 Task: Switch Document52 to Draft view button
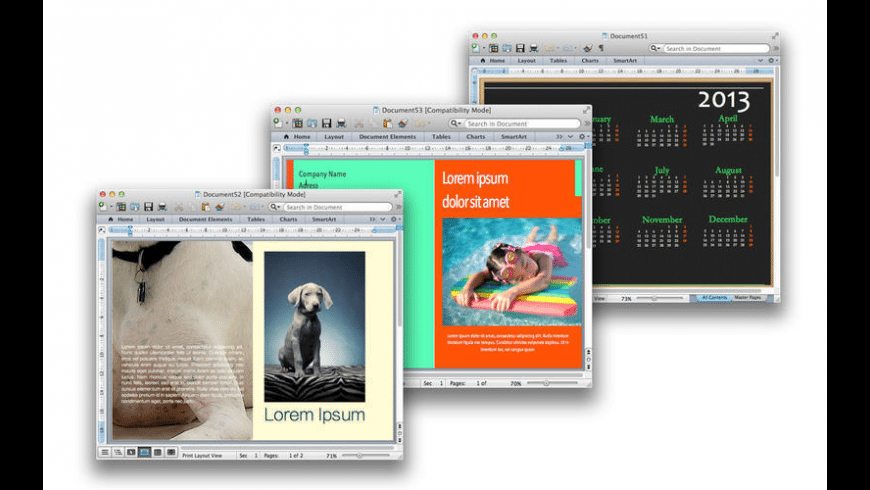pos(105,453)
